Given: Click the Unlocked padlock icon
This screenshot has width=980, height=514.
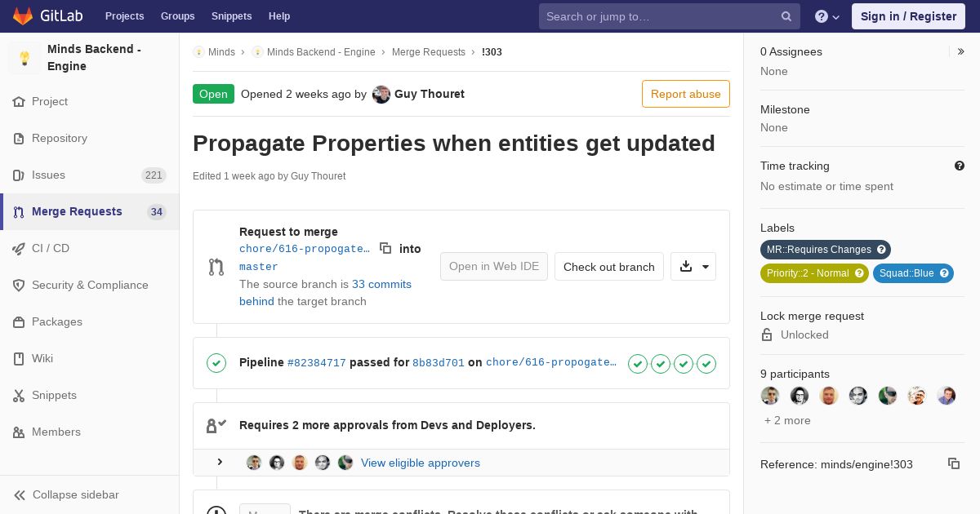Looking at the screenshot, I should 767,335.
